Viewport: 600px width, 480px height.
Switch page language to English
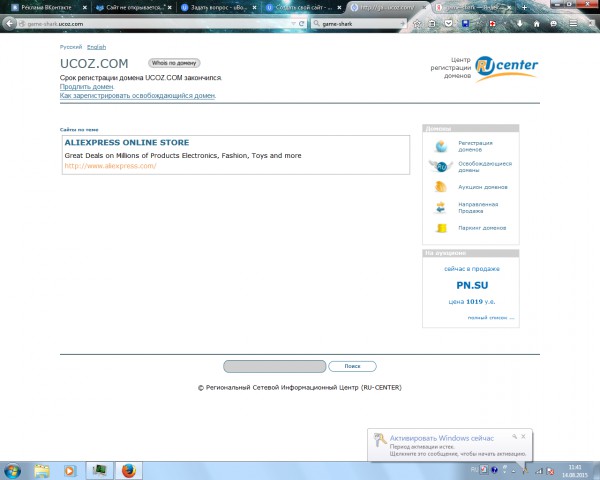[x=96, y=47]
